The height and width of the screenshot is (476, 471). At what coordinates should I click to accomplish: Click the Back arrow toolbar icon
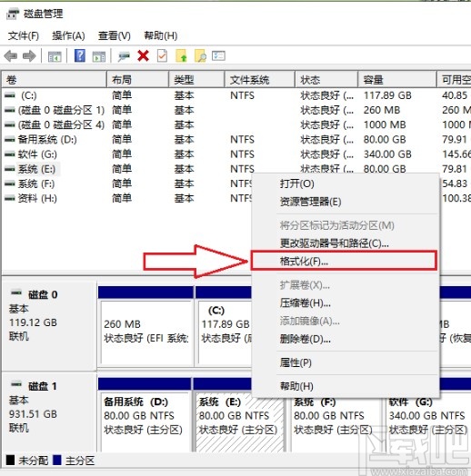click(x=11, y=56)
